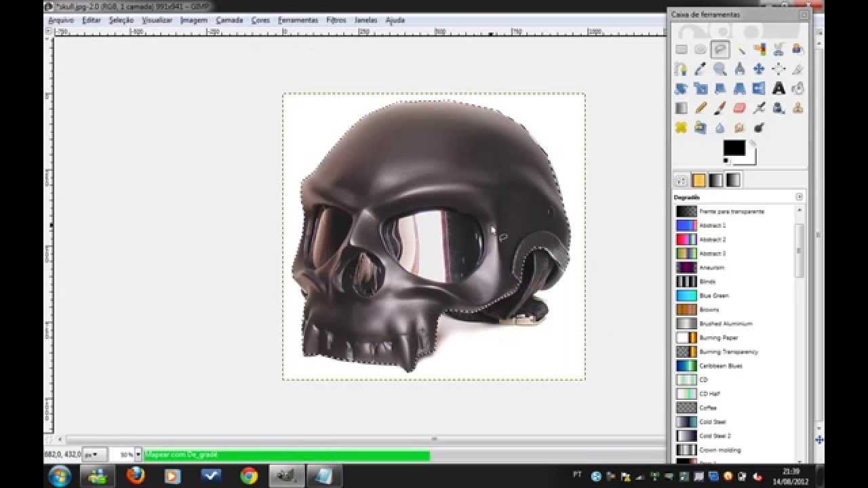Viewport: 868px width, 488px height.
Task: Select the Pencil tool
Action: (x=701, y=108)
